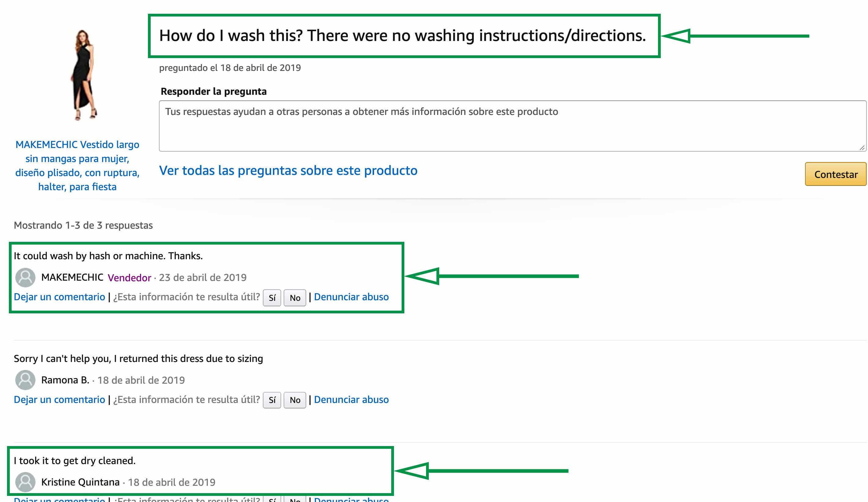The width and height of the screenshot is (868, 502).
Task: Click Ramona B. avatar icon
Action: click(x=25, y=380)
